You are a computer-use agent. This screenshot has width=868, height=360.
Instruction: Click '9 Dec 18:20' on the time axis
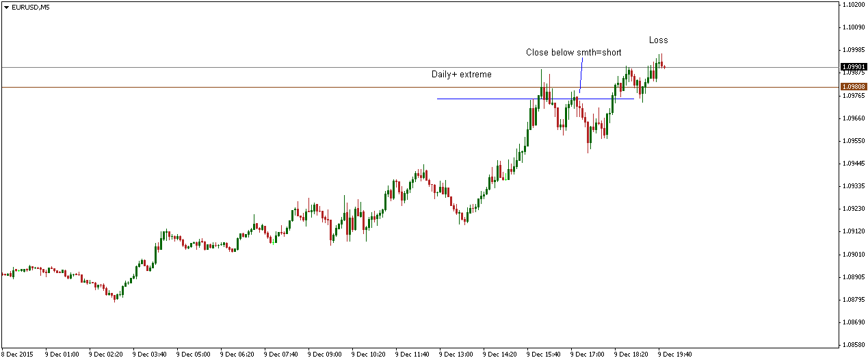(631, 355)
